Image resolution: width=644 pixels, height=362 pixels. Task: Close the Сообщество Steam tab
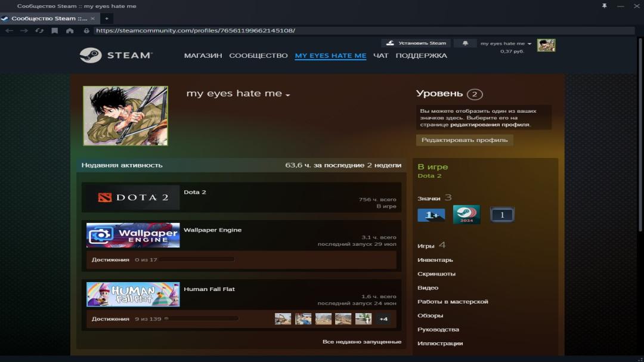tap(93, 18)
